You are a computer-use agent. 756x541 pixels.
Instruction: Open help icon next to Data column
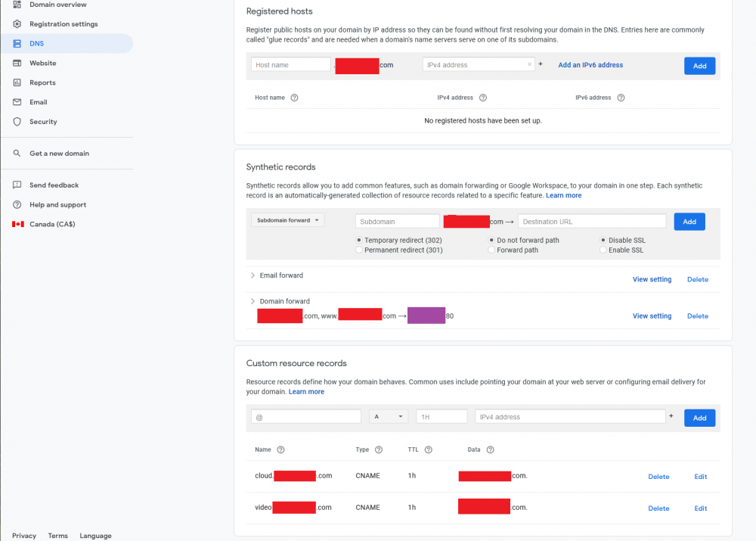click(491, 449)
